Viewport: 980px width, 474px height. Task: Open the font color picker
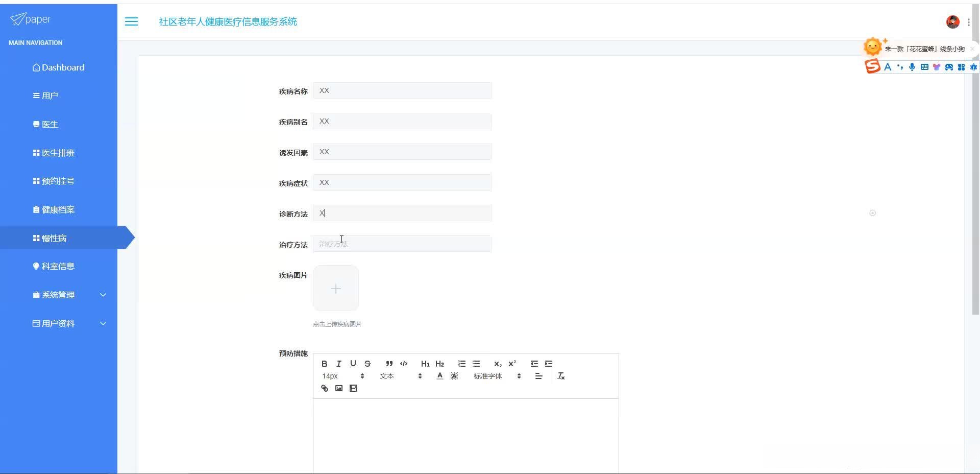(x=439, y=376)
